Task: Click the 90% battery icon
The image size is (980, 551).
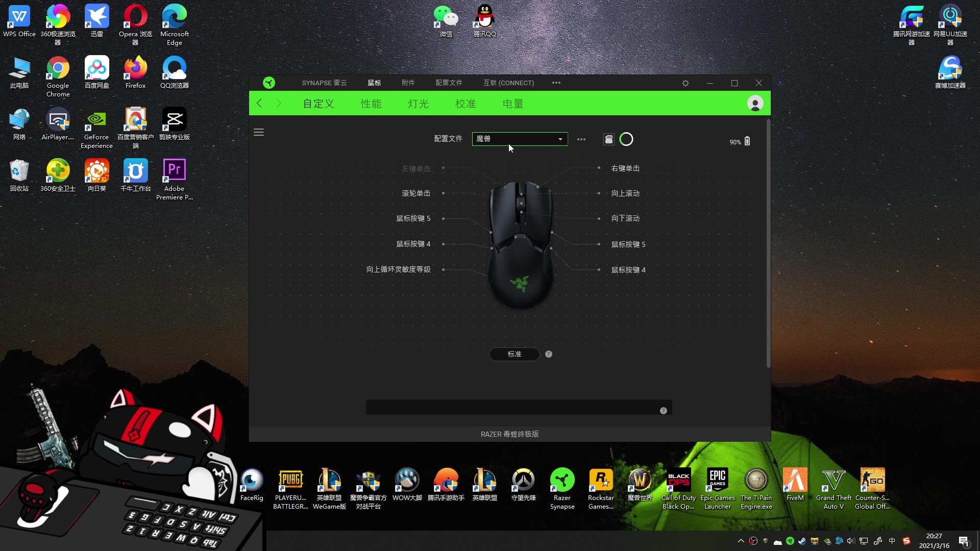Action: (747, 141)
